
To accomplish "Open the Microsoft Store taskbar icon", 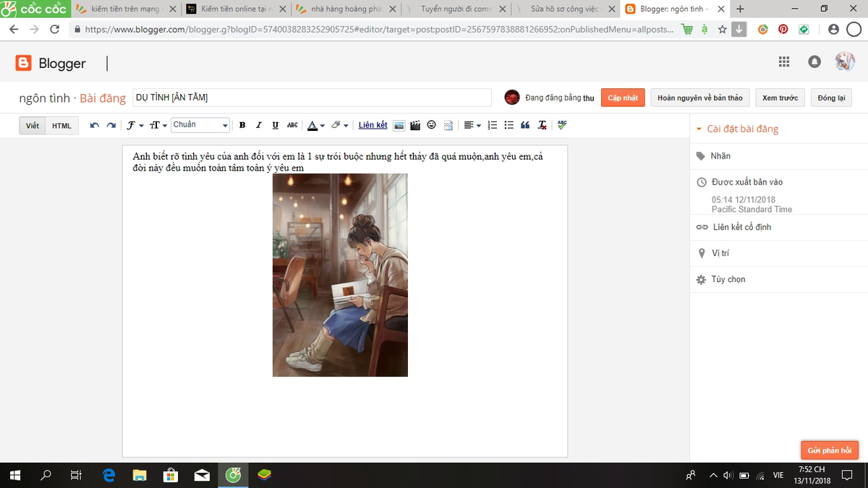I will [x=171, y=475].
